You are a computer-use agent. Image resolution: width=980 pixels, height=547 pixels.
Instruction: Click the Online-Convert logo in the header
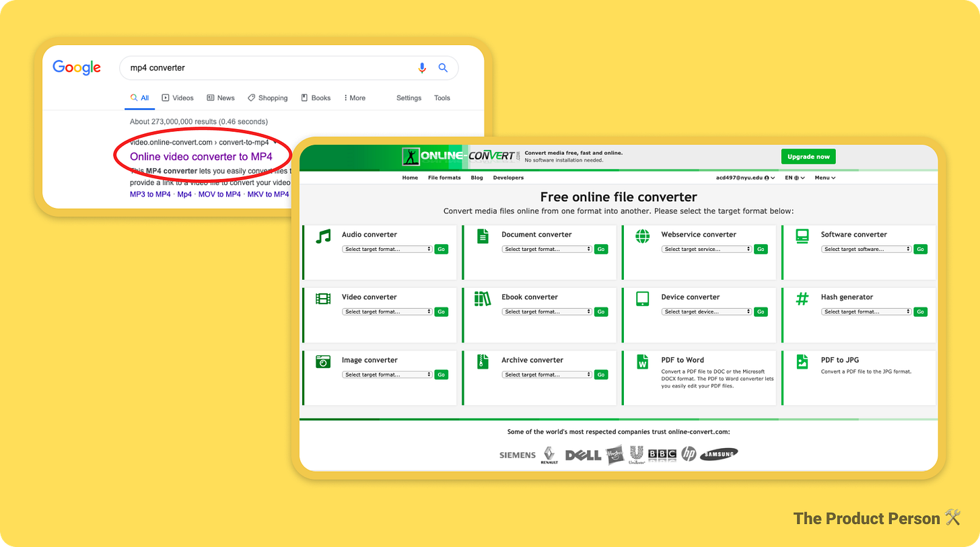point(461,157)
